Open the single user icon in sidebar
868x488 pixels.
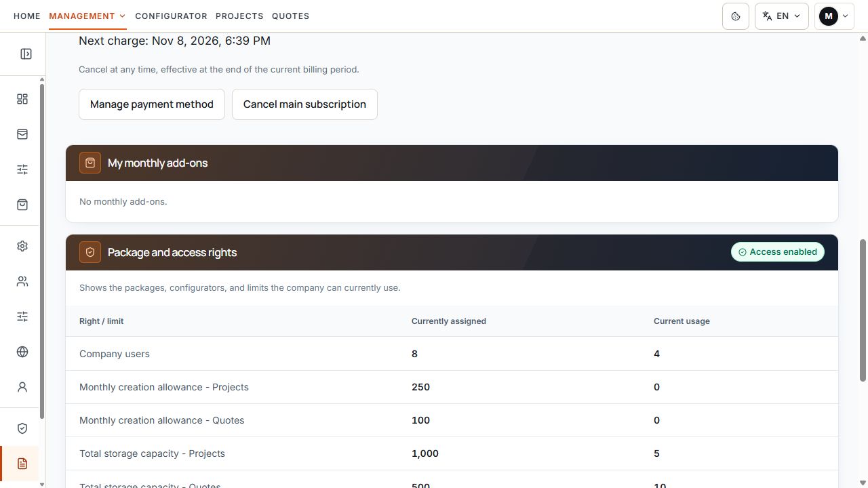[22, 387]
